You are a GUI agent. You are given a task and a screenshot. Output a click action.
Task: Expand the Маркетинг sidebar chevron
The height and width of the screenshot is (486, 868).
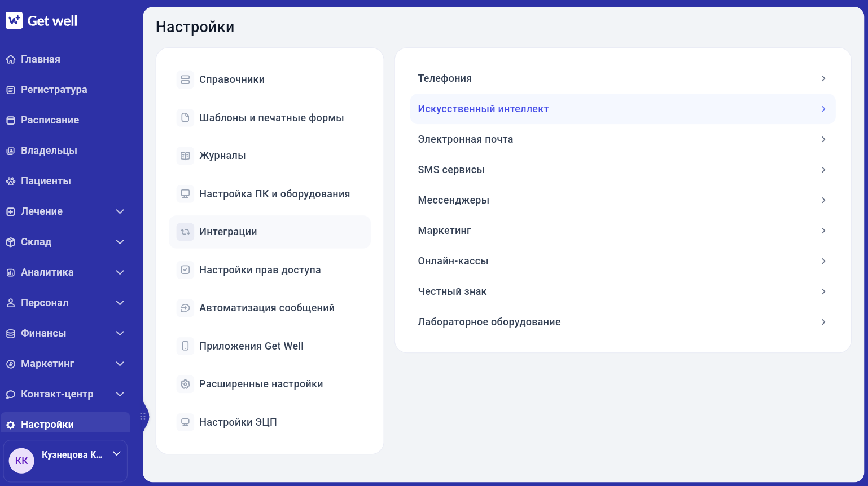[x=120, y=364]
